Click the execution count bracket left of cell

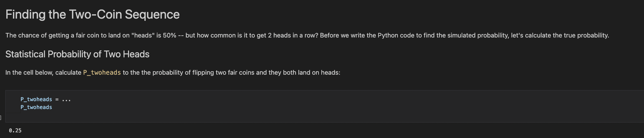tap(1, 118)
